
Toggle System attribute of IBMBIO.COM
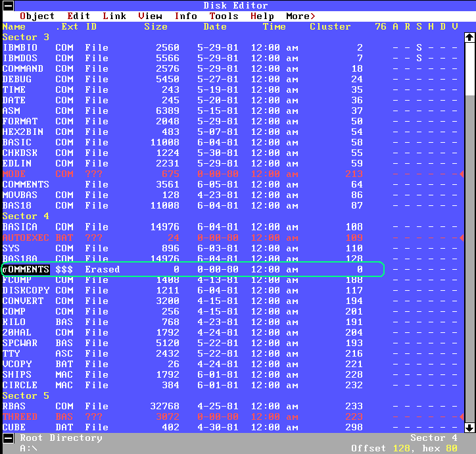[419, 48]
